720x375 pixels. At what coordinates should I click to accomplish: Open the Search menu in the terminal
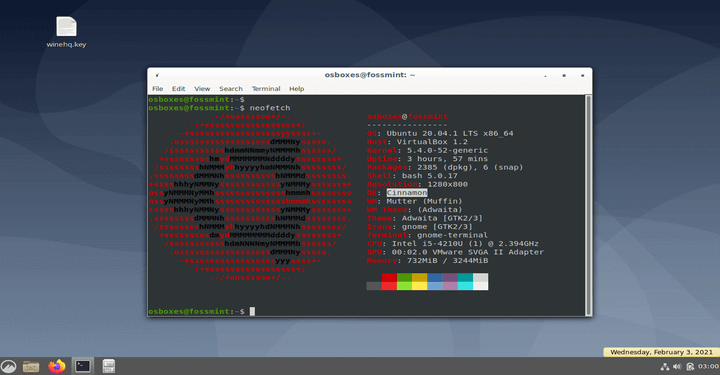(x=231, y=89)
